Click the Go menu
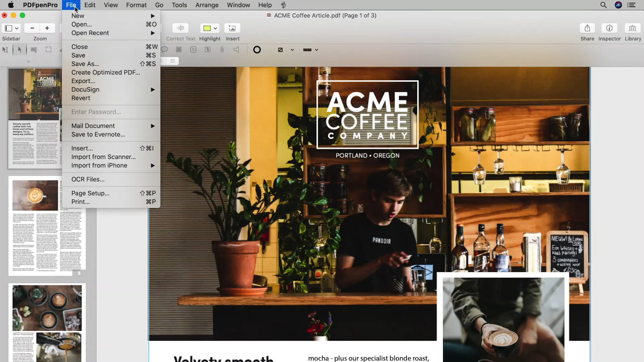 (x=159, y=5)
